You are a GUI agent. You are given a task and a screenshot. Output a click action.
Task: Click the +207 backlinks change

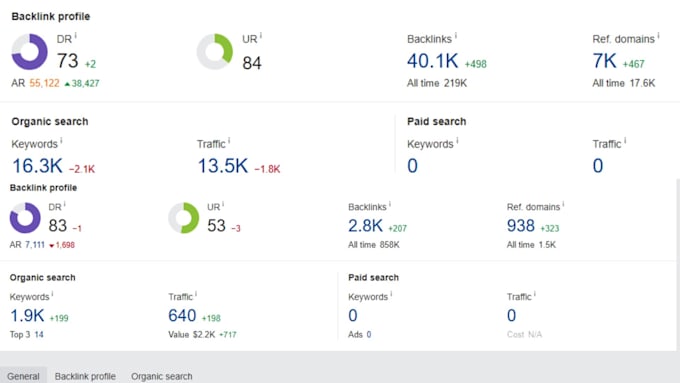[x=398, y=228]
